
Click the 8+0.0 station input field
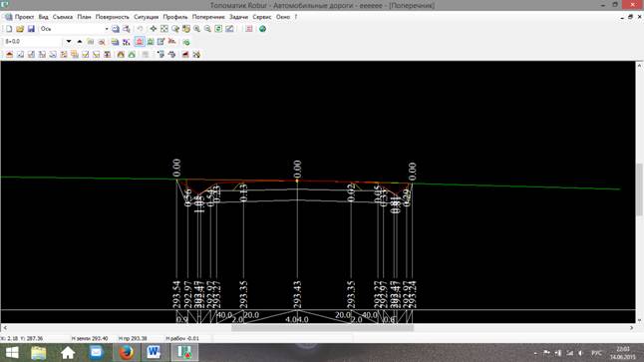(x=33, y=42)
